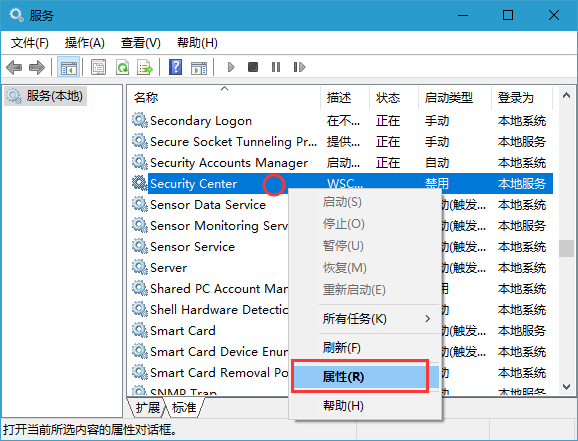Select the Sensor Data Service gear icon
578x441 pixels.
[140, 204]
